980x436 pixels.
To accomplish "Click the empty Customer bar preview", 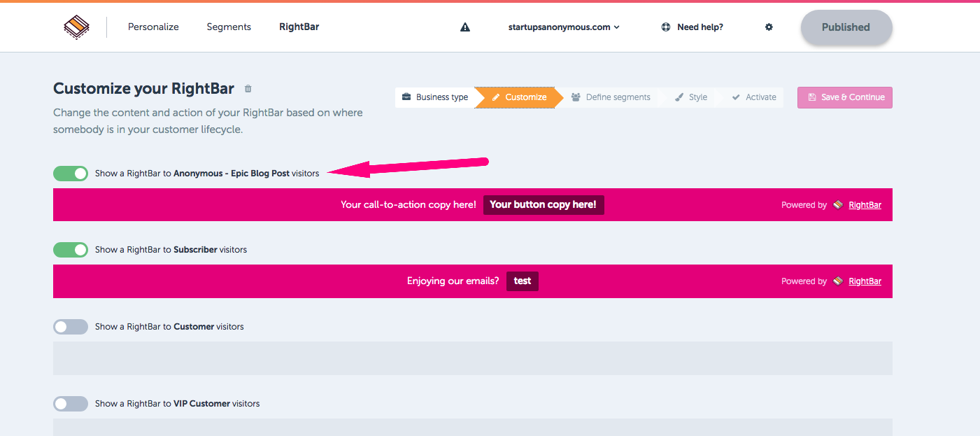I will 473,358.
